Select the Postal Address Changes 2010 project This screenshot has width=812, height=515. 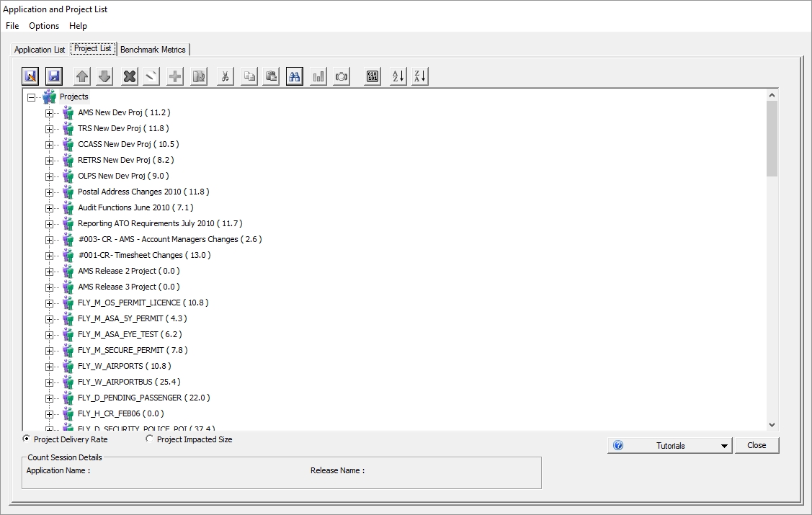[x=143, y=192]
